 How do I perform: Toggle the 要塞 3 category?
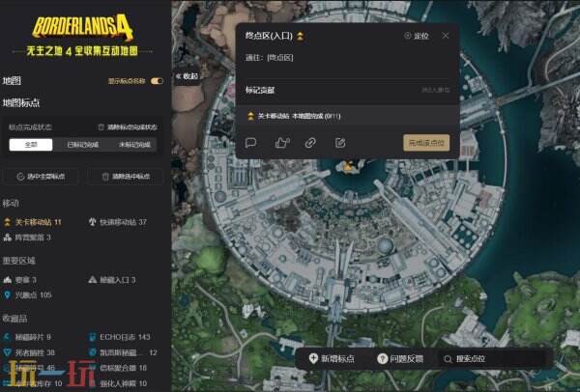[19, 280]
